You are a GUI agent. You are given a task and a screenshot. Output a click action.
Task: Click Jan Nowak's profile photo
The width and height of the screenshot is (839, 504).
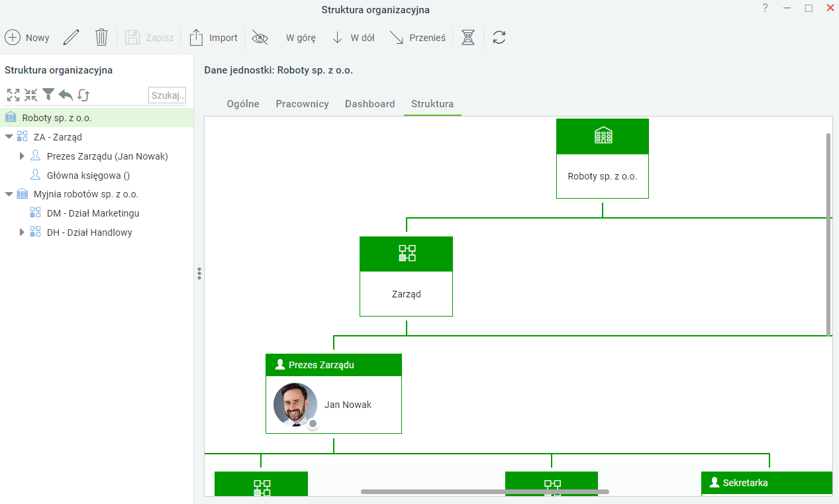point(295,405)
